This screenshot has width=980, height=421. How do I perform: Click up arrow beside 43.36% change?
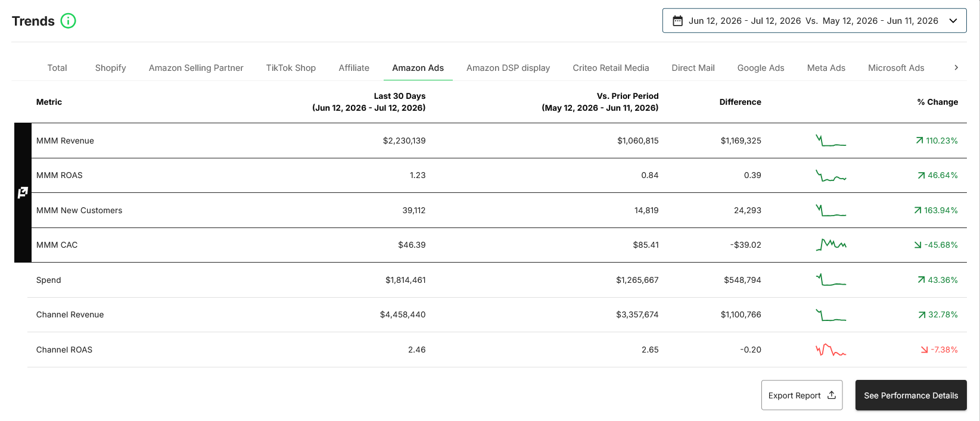(x=922, y=280)
